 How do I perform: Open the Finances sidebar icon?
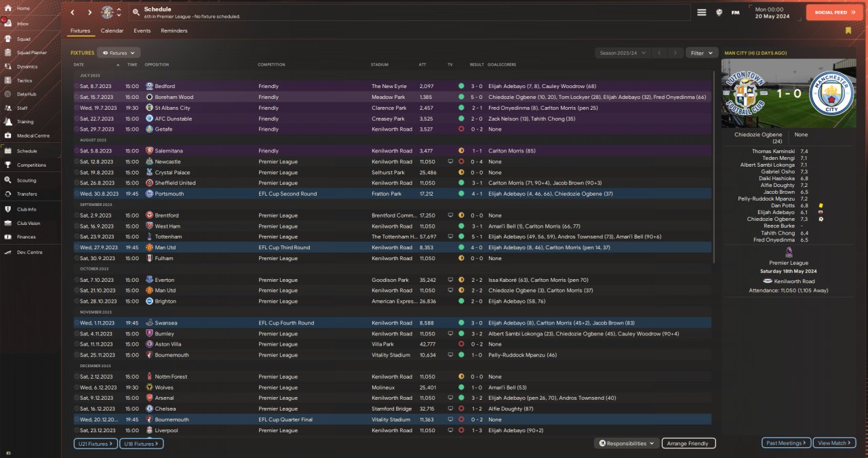tap(7, 236)
